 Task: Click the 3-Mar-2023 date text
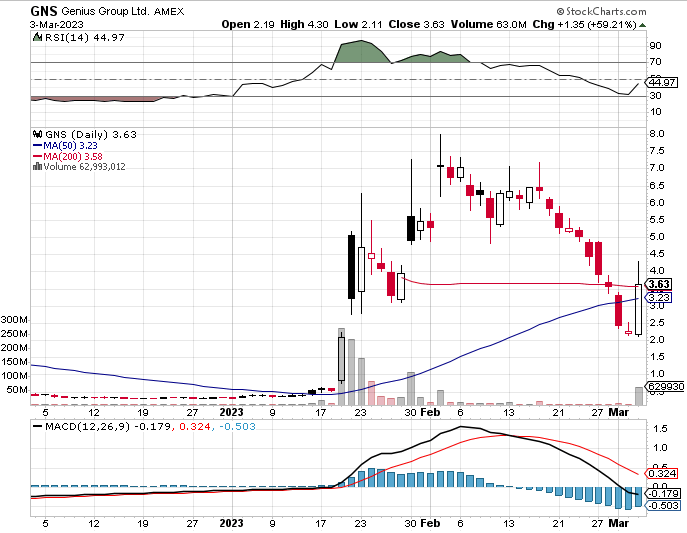[x=57, y=25]
